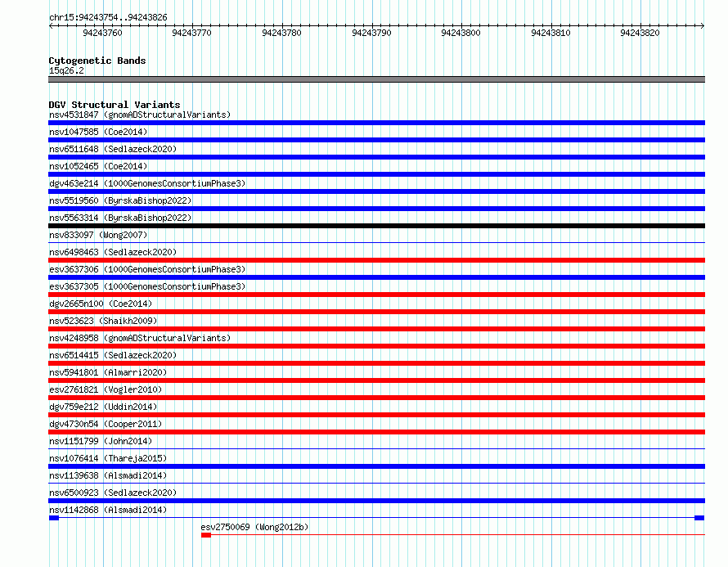The height and width of the screenshot is (567, 728).
Task: Select the nsv833097 (Wong2007) label
Action: click(x=98, y=235)
